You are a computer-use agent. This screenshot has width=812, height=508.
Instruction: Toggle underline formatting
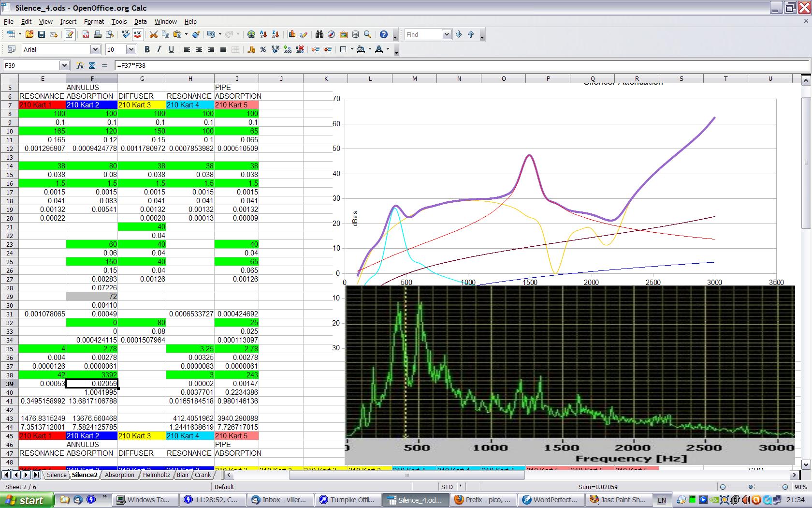click(x=171, y=49)
